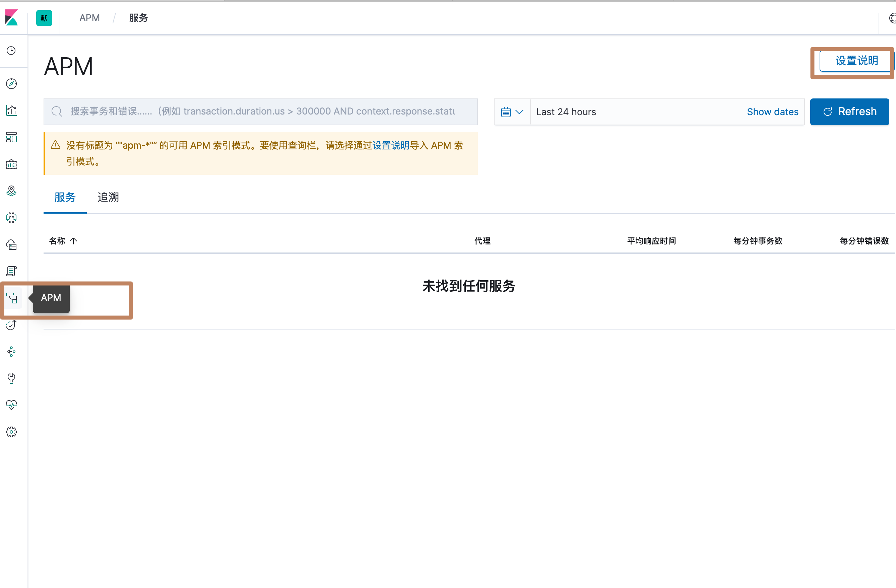Click the Kibana logo
Viewport: 896px width, 588px height.
click(x=12, y=18)
